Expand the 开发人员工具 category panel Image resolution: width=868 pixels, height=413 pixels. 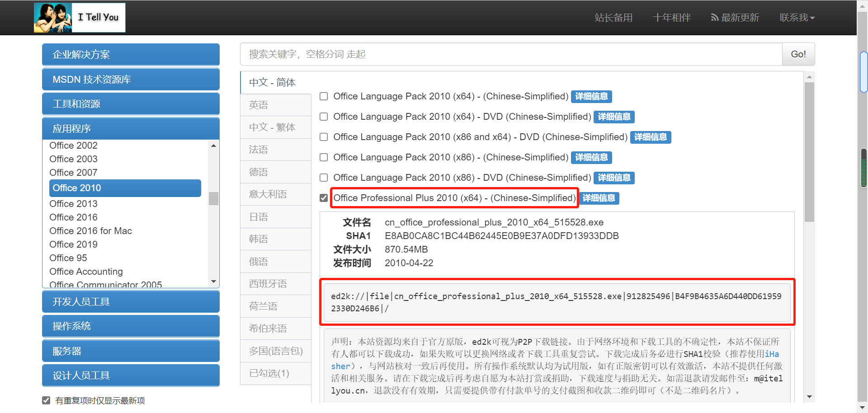pos(131,302)
